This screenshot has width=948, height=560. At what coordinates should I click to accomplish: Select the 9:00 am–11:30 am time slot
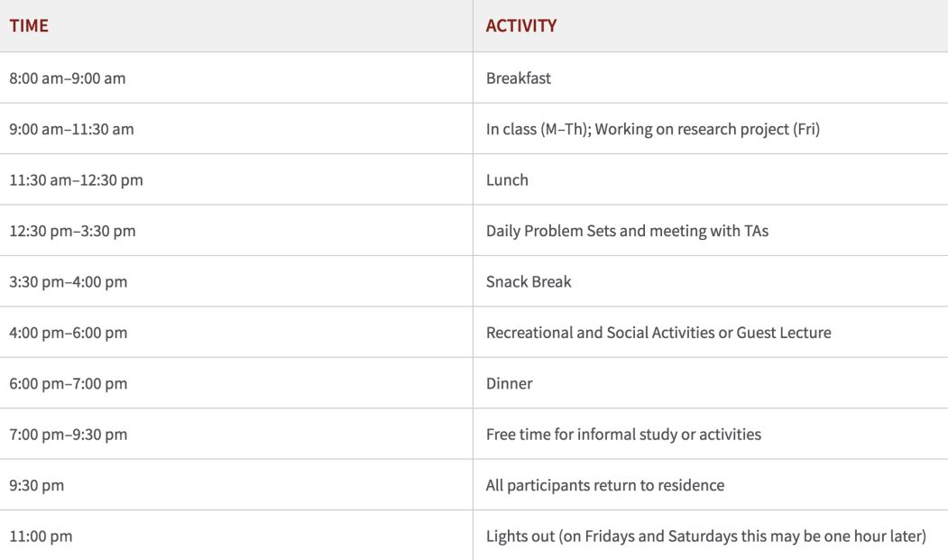[71, 129]
